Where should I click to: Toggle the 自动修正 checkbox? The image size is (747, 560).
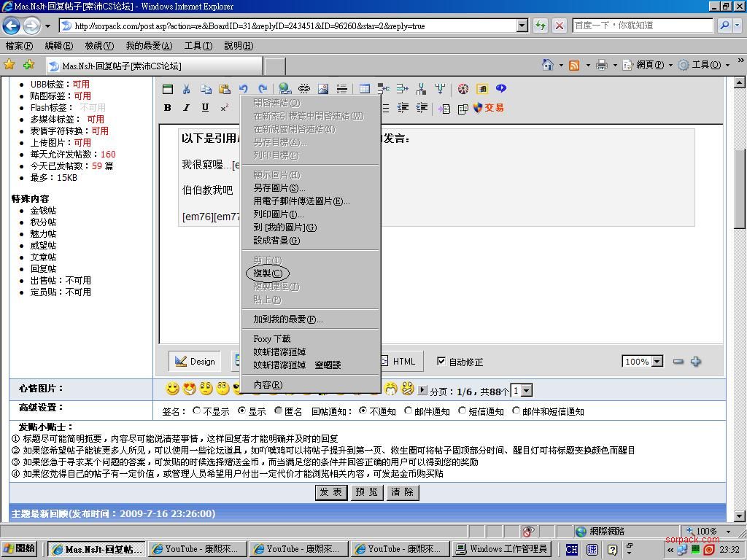[441, 361]
